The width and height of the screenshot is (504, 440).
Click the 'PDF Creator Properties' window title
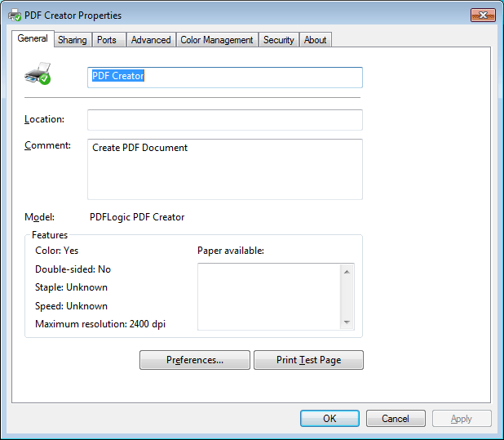tap(73, 16)
